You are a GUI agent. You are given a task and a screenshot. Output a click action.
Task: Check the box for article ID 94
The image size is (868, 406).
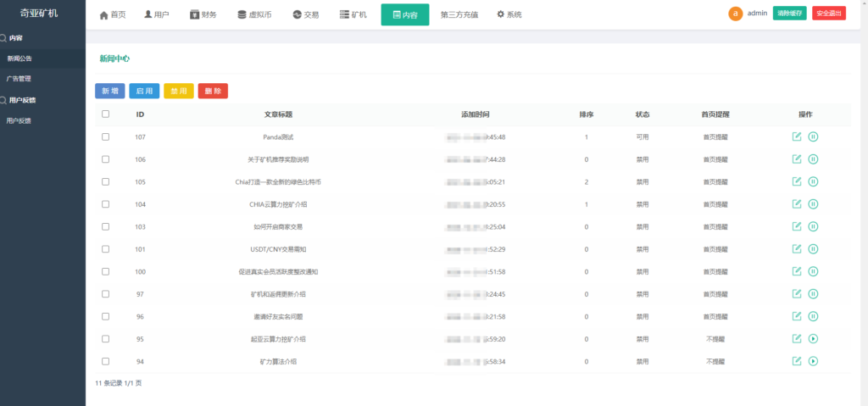pyautogui.click(x=105, y=361)
